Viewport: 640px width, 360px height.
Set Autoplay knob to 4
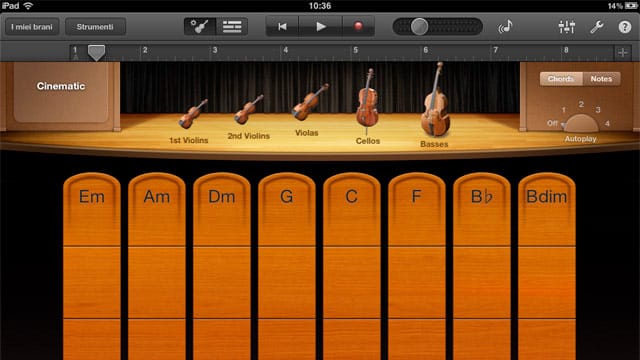(x=607, y=123)
